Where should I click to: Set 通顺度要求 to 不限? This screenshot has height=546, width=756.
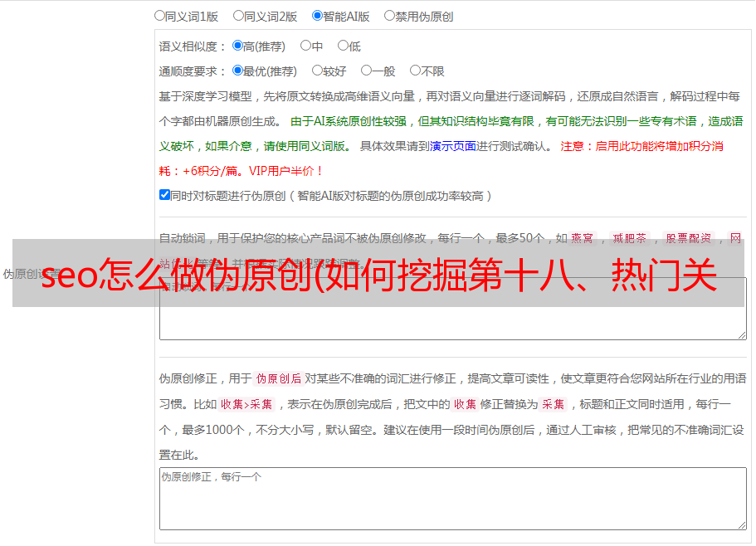(415, 71)
